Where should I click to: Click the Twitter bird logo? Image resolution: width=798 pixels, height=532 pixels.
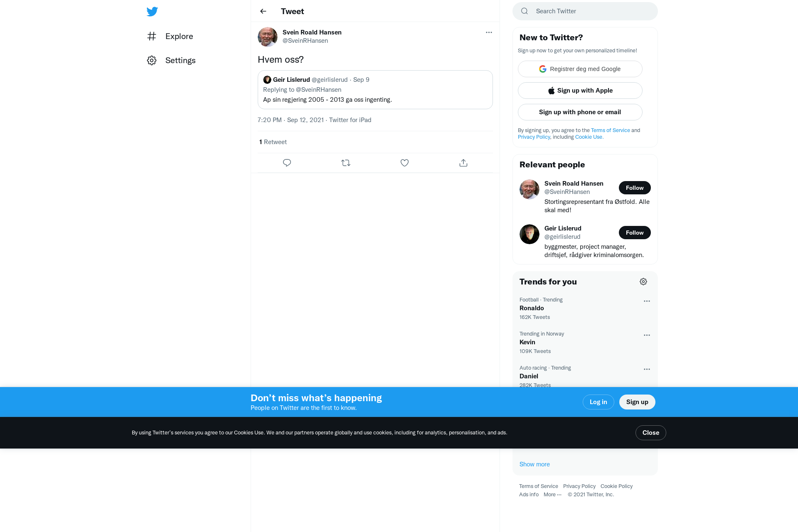click(152, 12)
